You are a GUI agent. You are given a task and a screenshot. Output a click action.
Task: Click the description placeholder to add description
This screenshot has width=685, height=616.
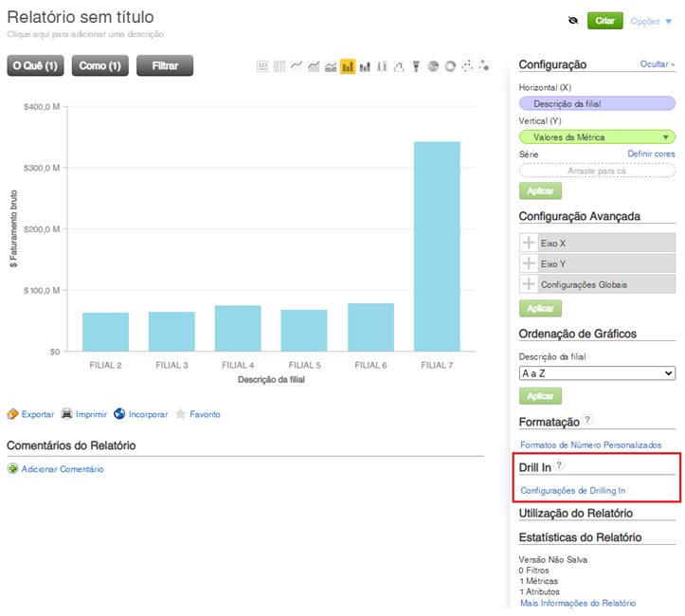point(85,34)
